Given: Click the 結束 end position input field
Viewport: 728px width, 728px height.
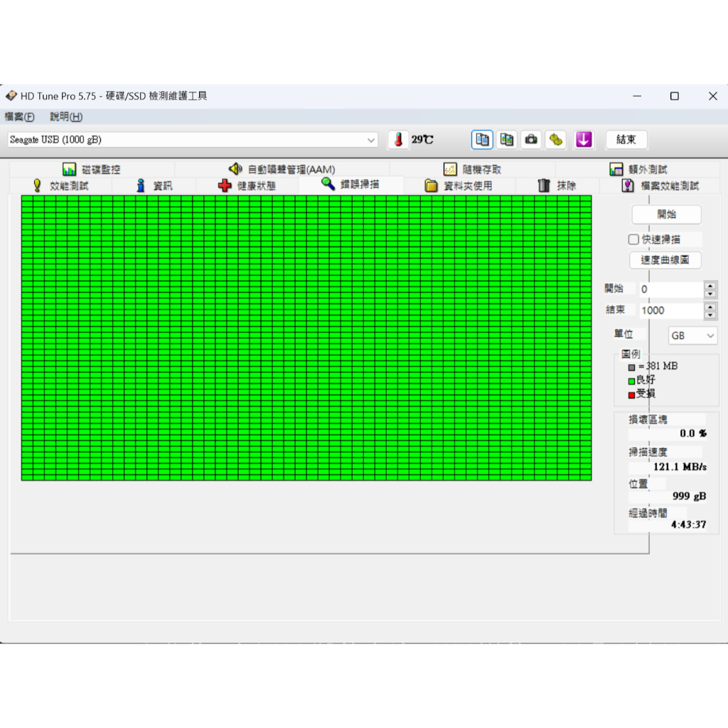Looking at the screenshot, I should coord(670,311).
